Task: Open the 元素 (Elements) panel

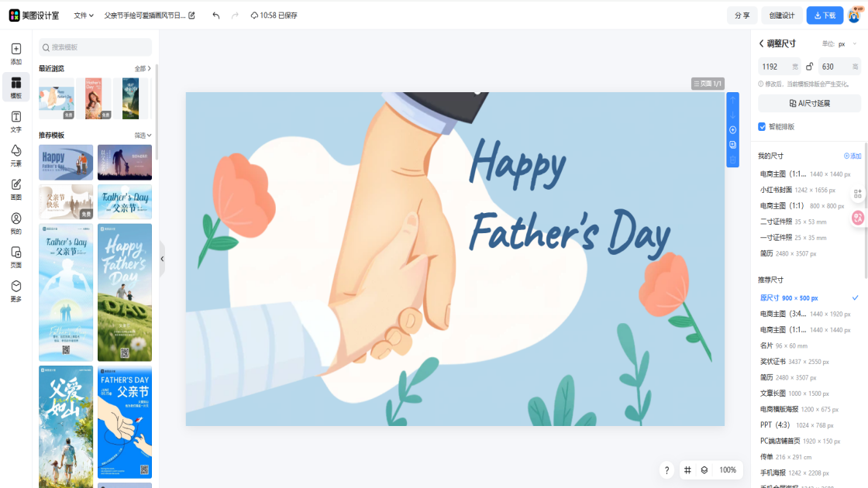Action: [x=15, y=155]
